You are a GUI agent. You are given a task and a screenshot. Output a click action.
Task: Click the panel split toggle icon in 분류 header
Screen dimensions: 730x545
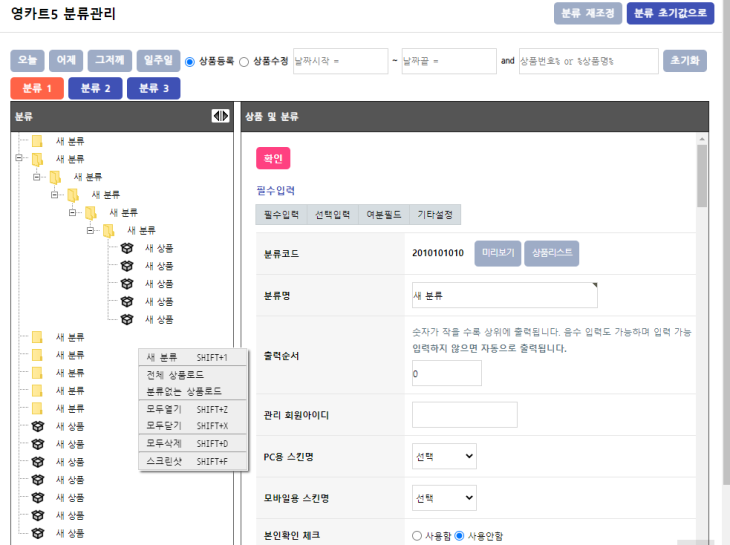tap(220, 115)
